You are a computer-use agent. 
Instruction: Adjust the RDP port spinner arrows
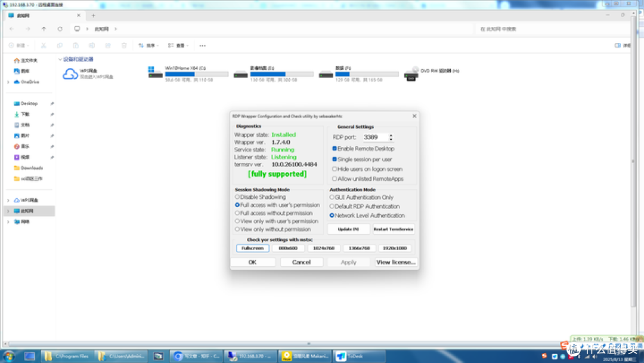point(391,137)
